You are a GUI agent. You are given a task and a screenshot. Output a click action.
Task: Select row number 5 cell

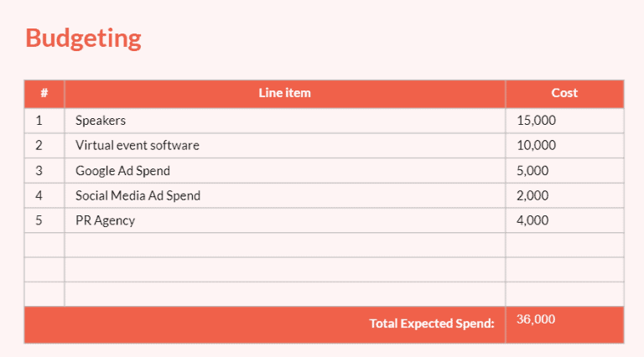(39, 221)
